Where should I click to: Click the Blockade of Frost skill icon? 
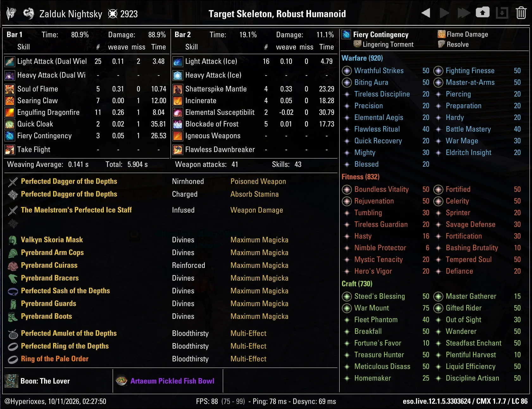click(x=178, y=124)
